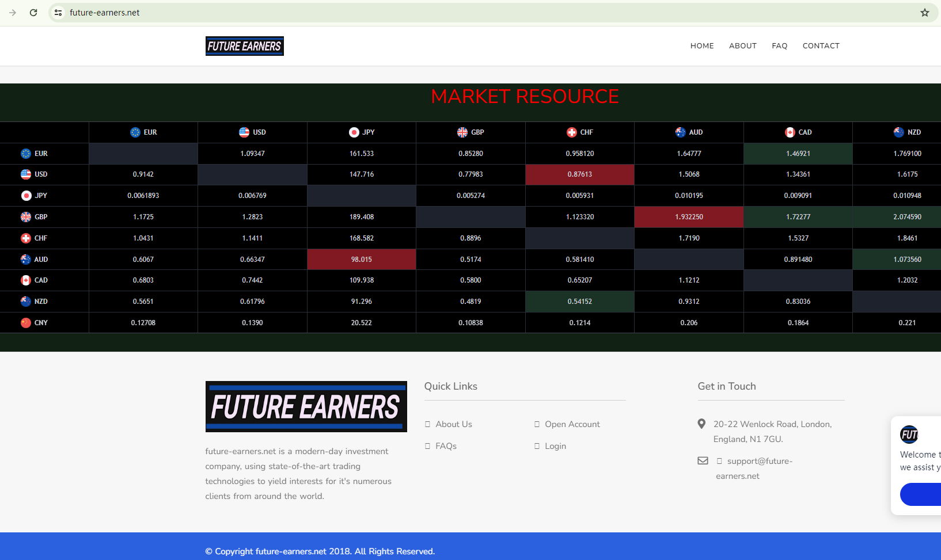Image resolution: width=941 pixels, height=560 pixels.
Task: Go to the HOME menu item
Action: tap(702, 46)
